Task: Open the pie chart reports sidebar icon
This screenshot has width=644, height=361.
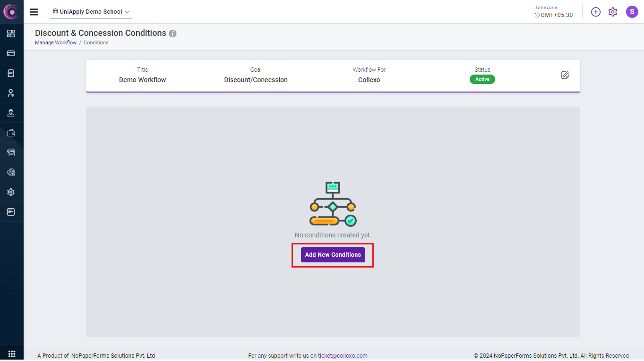Action: coord(11,172)
